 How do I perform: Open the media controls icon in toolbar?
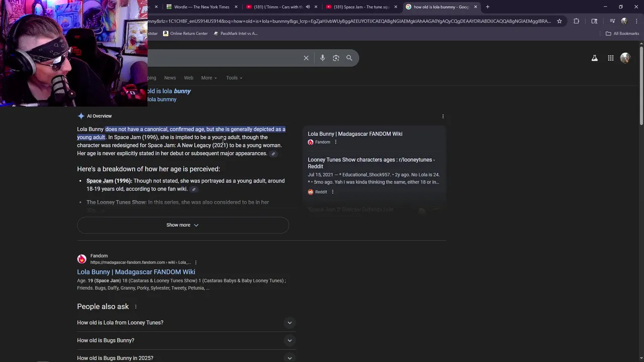pyautogui.click(x=612, y=21)
